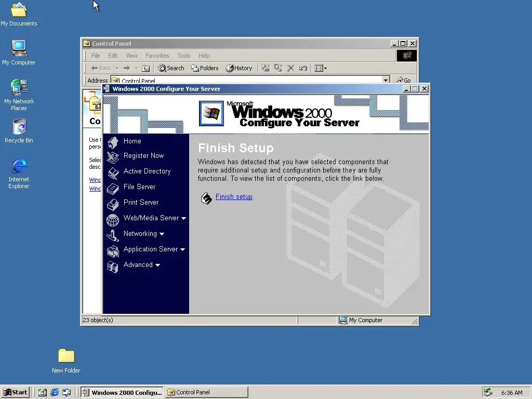Select the Networking sidebar icon
The height and width of the screenshot is (399, 532).
pyautogui.click(x=113, y=235)
